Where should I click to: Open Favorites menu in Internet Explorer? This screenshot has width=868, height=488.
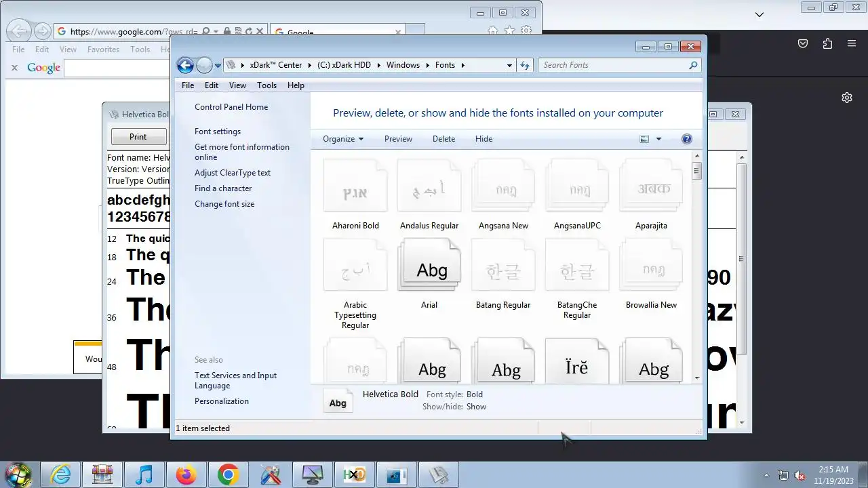pyautogui.click(x=103, y=49)
